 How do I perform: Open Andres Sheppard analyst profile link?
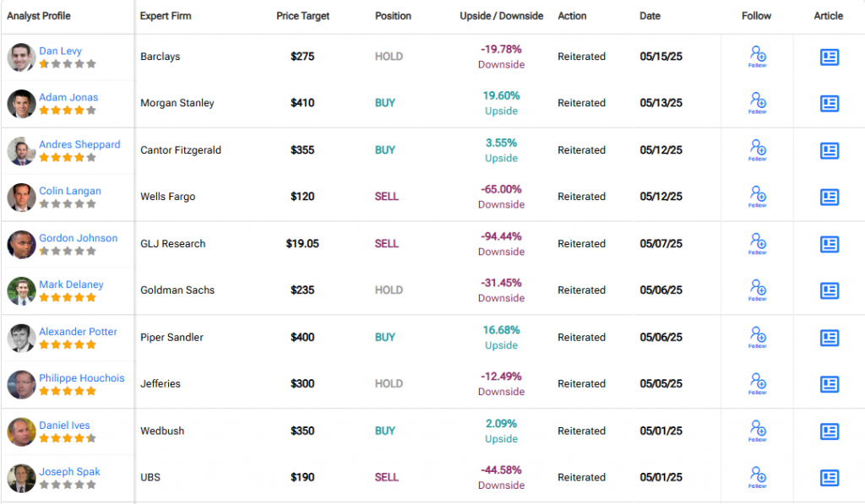coord(79,144)
